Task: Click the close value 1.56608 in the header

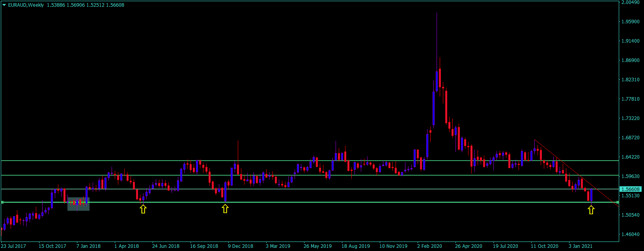Action: (115, 5)
